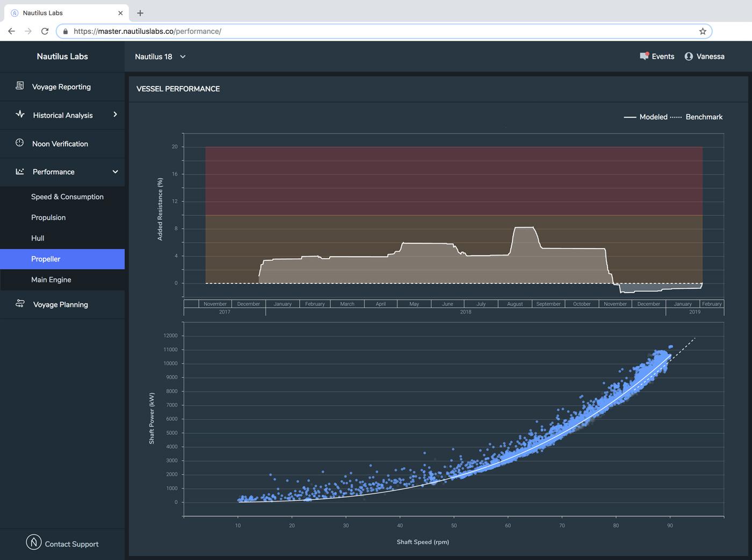Click the Historical Analysis pulse icon

(x=20, y=114)
